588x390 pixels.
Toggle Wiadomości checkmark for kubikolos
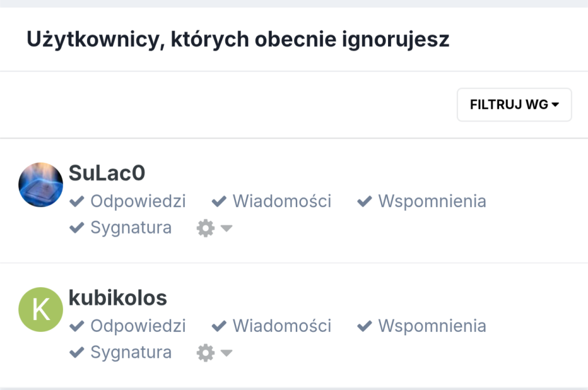219,326
